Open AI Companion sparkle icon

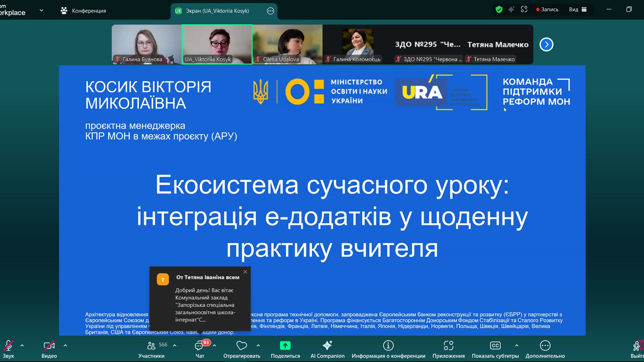(327, 346)
